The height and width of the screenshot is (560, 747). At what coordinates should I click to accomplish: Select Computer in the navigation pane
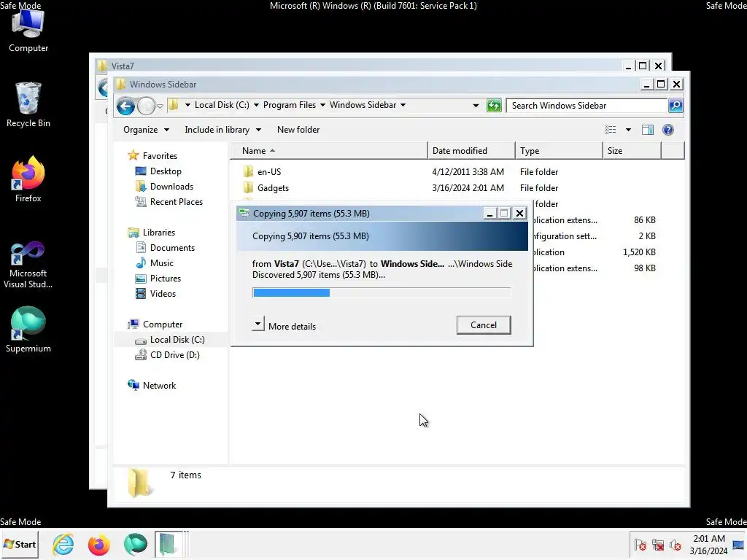click(x=163, y=324)
